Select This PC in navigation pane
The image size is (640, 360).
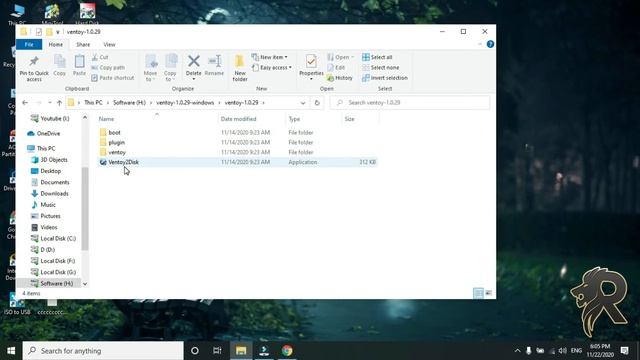(41, 148)
